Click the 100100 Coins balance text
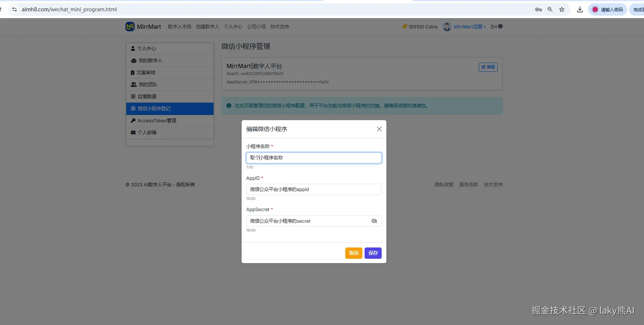Image resolution: width=644 pixels, height=325 pixels. point(423,27)
